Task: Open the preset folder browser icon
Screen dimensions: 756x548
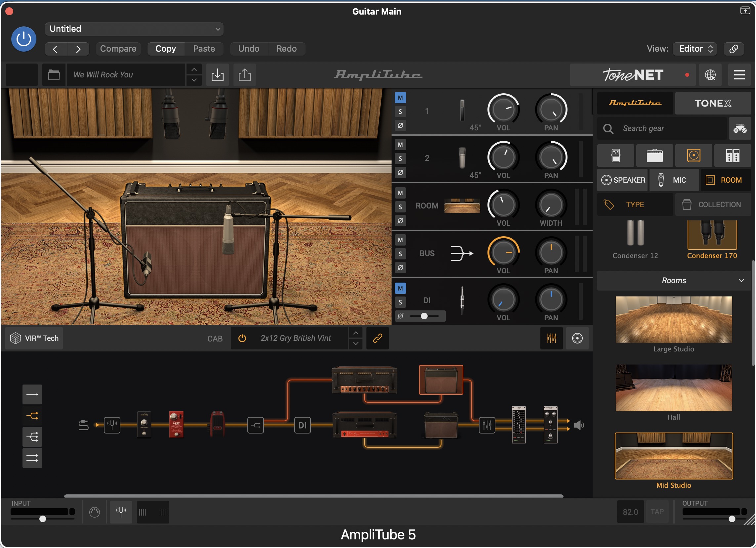Action: 54,75
